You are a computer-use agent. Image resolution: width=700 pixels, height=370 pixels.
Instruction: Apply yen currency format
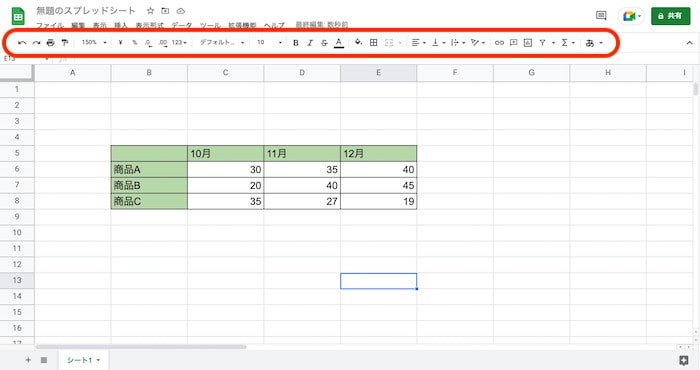click(121, 43)
